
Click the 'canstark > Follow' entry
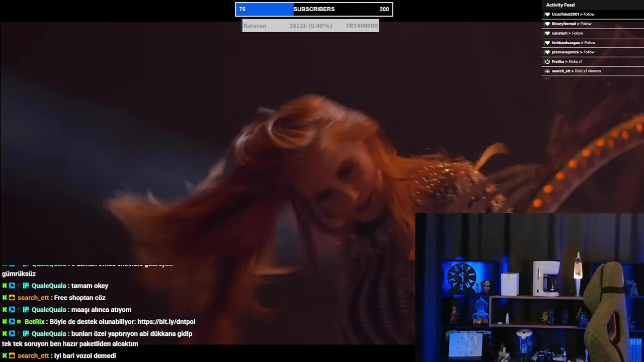coord(593,33)
